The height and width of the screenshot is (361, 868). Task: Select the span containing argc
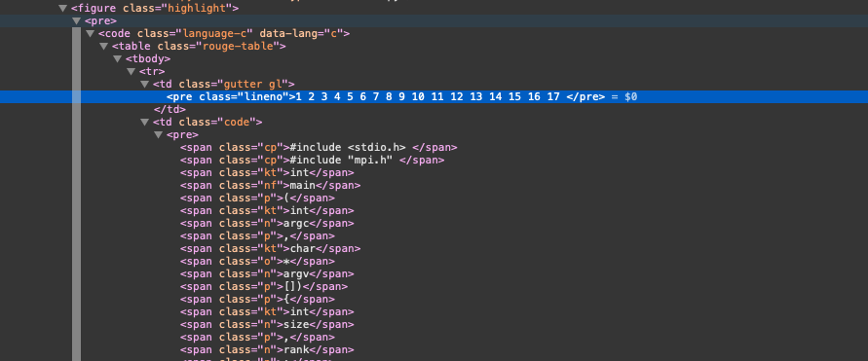pyautogui.click(x=267, y=224)
